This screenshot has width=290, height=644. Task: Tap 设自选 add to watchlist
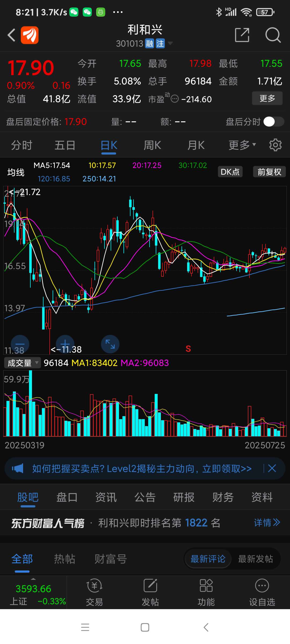262,592
